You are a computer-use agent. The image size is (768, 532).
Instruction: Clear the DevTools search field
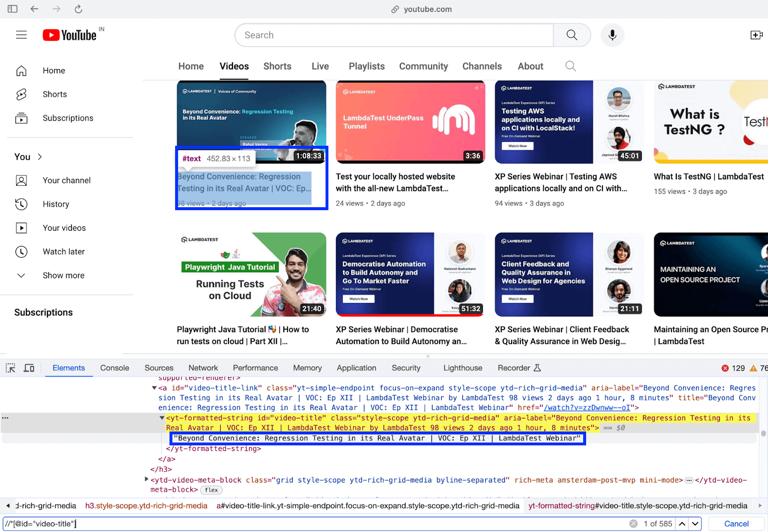[634, 524]
